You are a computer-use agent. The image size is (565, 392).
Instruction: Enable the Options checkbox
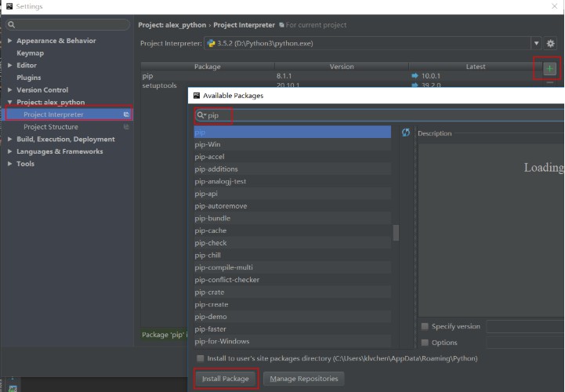[x=425, y=343]
